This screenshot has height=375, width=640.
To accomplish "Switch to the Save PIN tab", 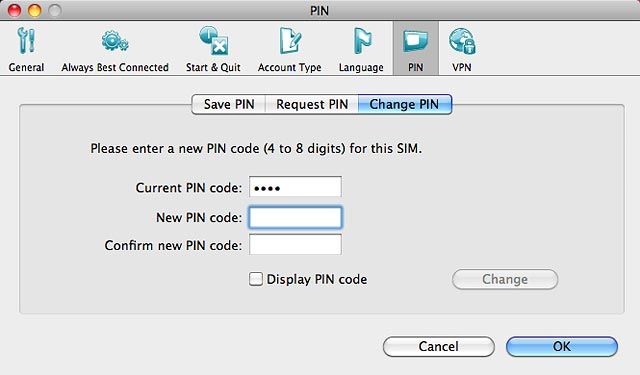I will click(229, 104).
